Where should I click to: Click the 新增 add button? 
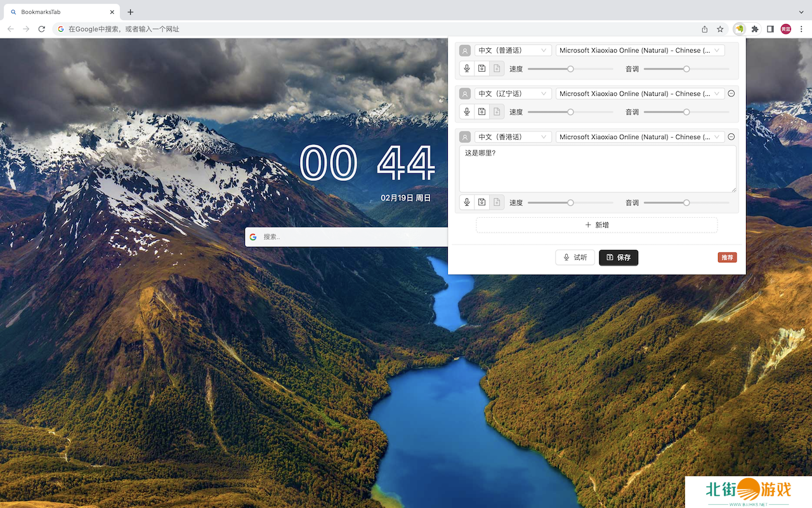point(597,225)
